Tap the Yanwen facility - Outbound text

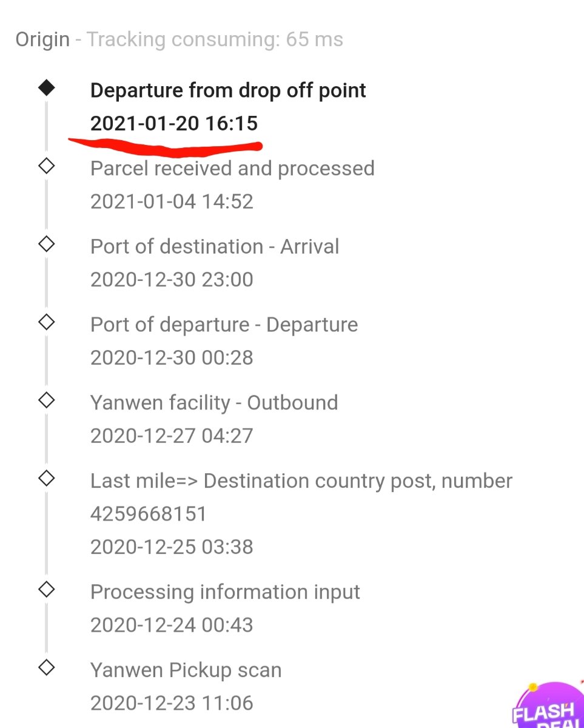[214, 402]
